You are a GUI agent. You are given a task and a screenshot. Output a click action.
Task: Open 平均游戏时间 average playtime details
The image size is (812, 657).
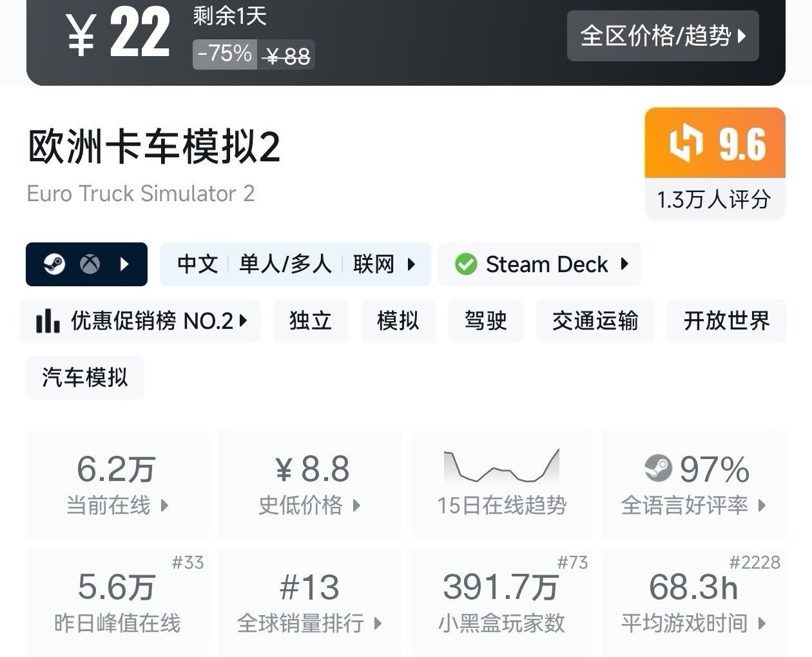coord(693,602)
